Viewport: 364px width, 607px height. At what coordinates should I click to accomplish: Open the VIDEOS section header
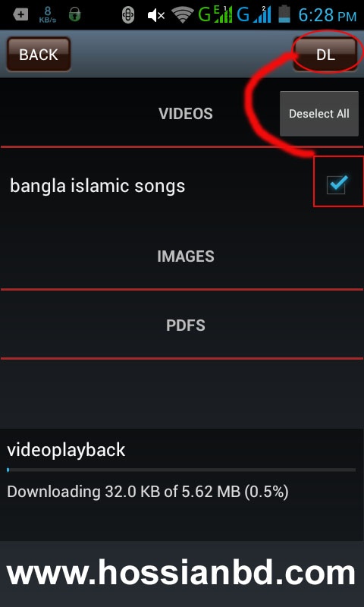(x=186, y=113)
